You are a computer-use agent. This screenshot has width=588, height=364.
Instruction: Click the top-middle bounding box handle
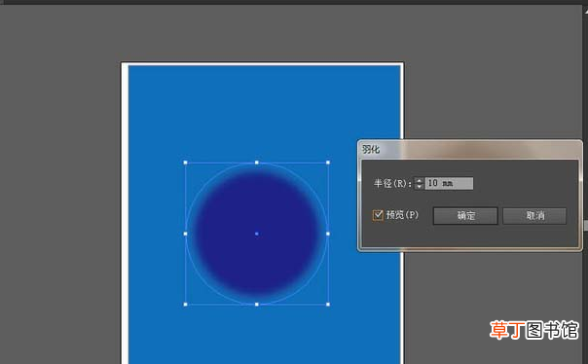tap(257, 163)
